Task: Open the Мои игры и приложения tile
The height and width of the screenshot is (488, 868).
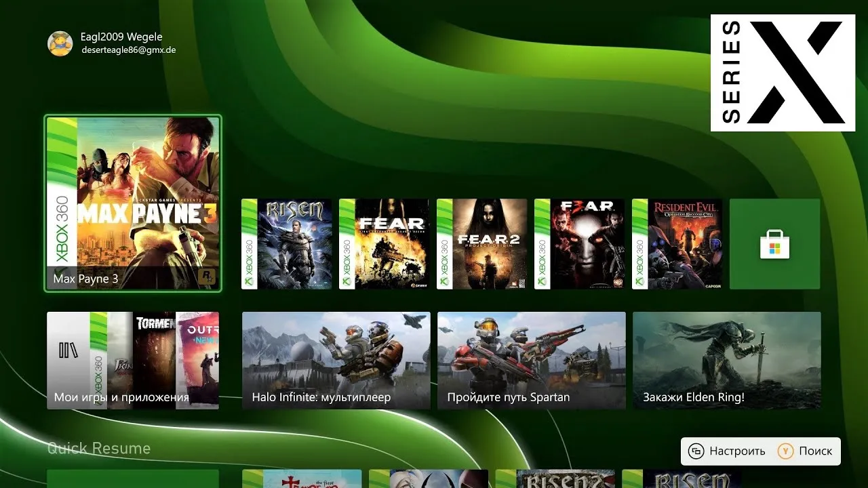Action: (x=133, y=361)
